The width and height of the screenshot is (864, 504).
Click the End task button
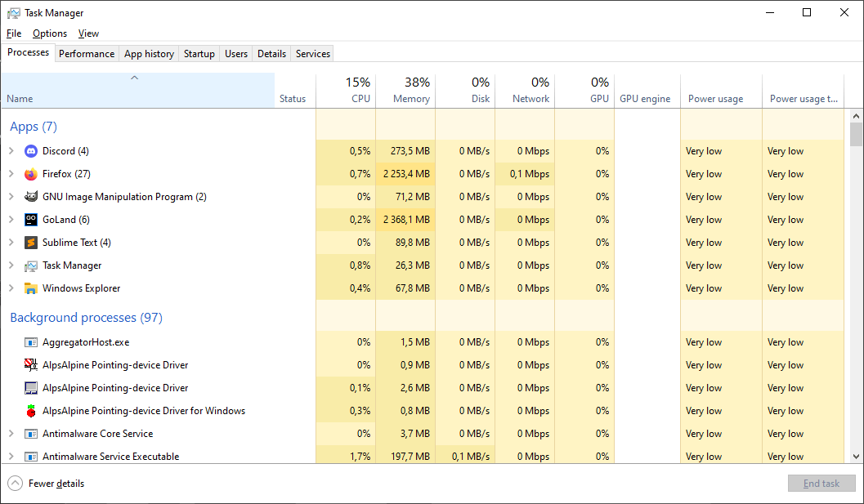[821, 484]
